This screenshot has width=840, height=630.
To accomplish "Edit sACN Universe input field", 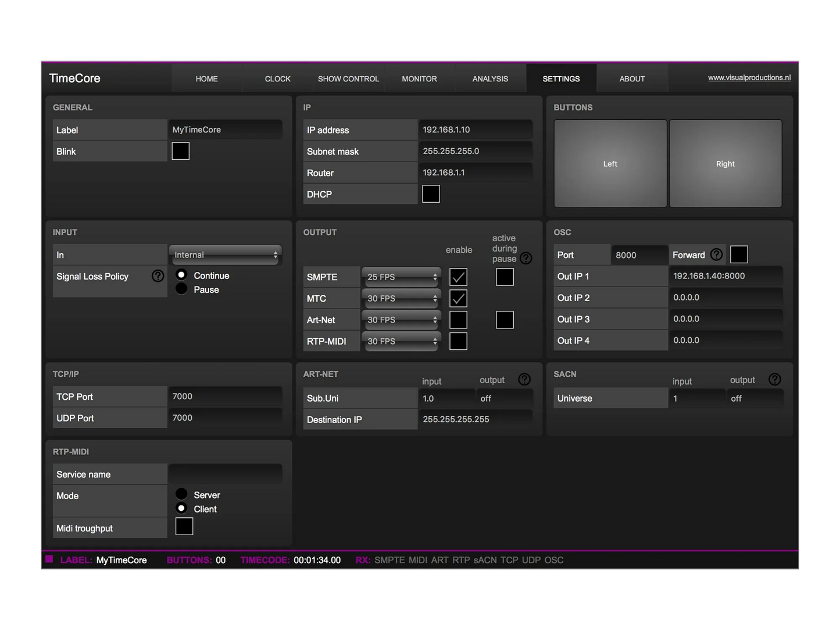I will [697, 398].
